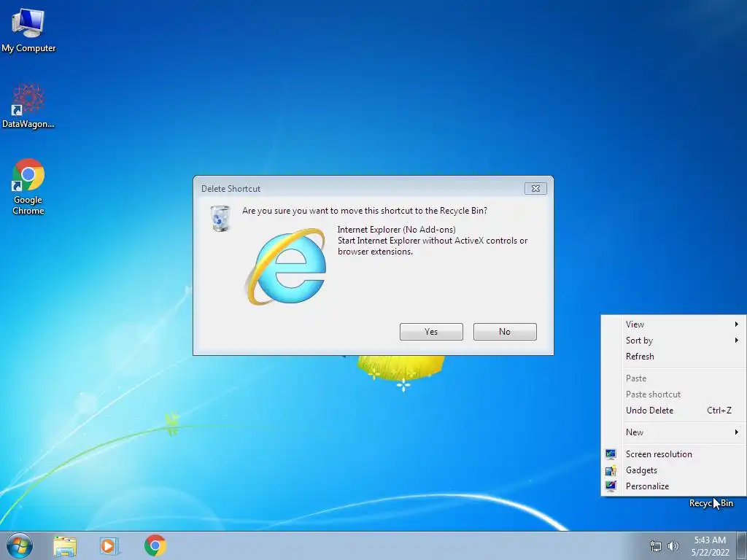Expand the Sort by submenu arrow

737,340
